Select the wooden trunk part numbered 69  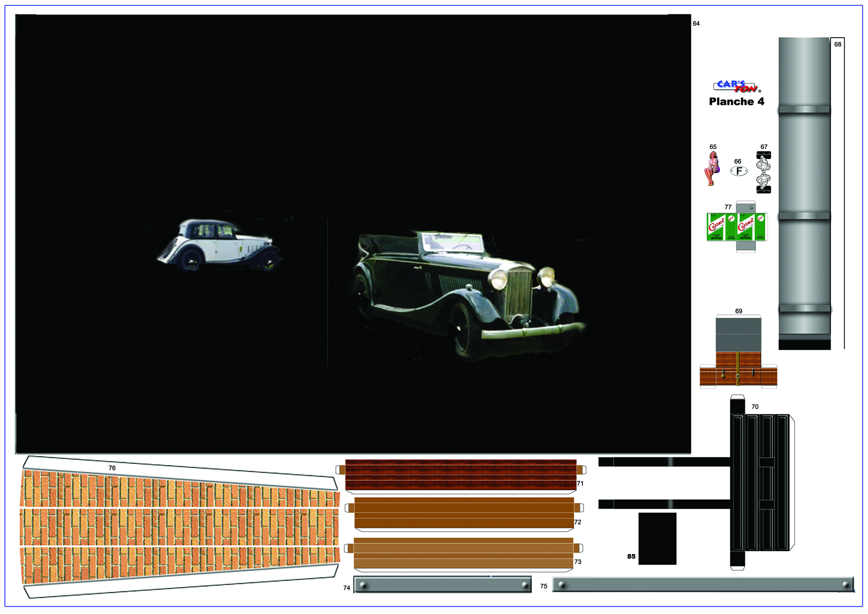[738, 367]
